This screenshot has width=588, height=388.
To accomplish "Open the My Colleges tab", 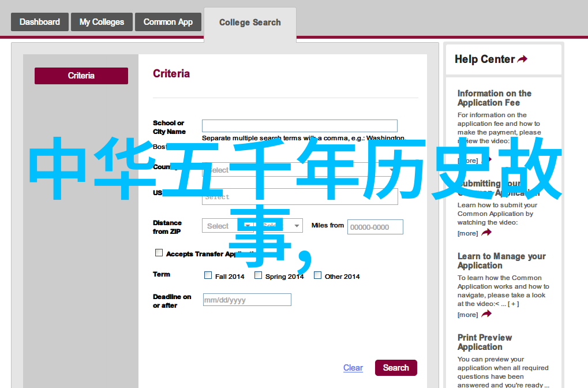I will coord(102,22).
